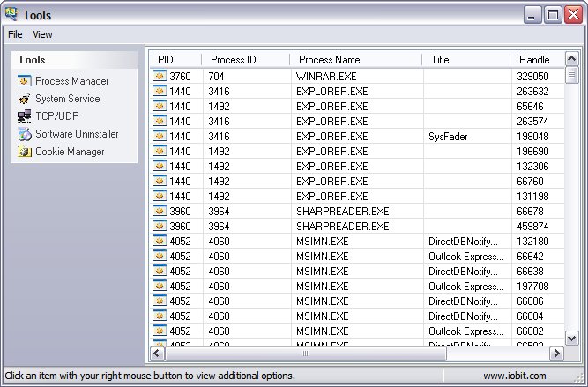
Task: Minimize the Tools window
Action: (x=532, y=15)
